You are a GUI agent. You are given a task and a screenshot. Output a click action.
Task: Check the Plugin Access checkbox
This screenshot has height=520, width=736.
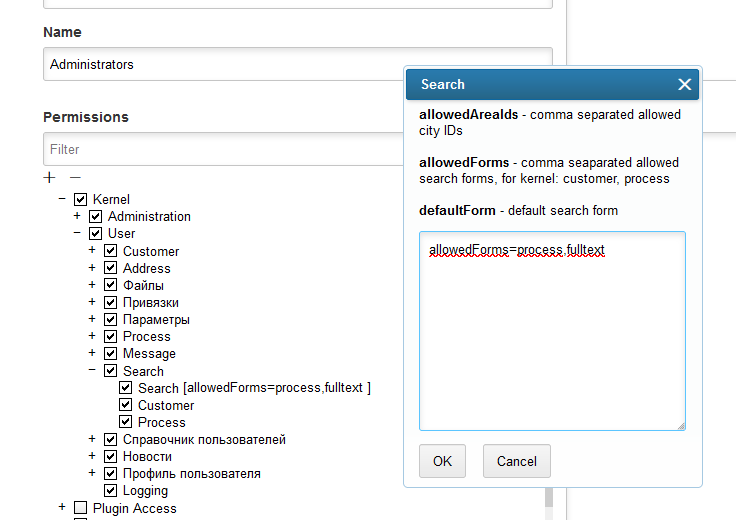tap(80, 508)
